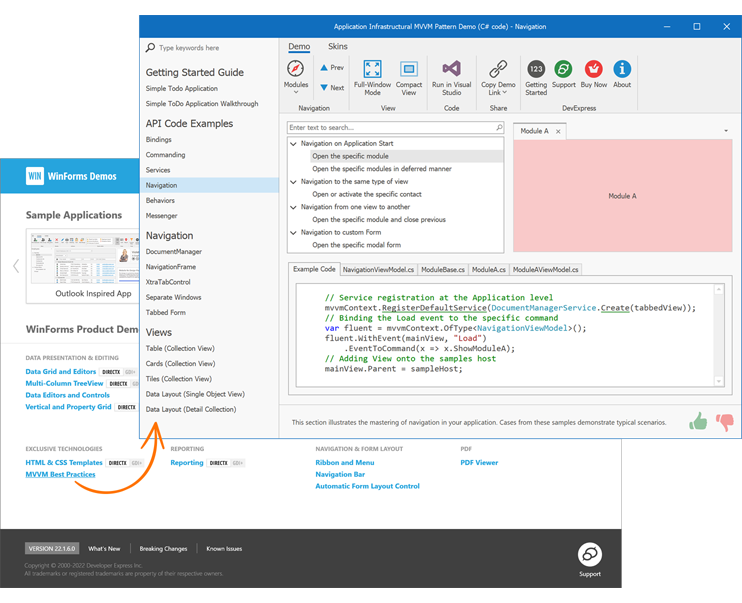The width and height of the screenshot is (742, 603).
Task: Open the Reporting demo link
Action: click(x=187, y=463)
